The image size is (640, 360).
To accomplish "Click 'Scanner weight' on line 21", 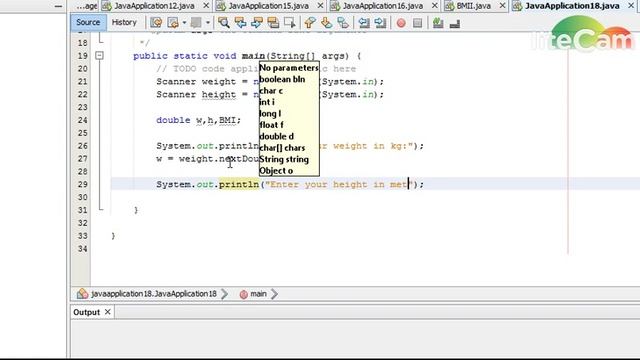I will click(196, 82).
